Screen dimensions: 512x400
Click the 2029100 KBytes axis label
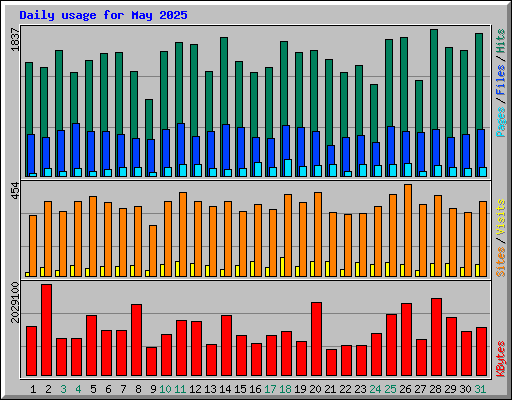click(x=15, y=302)
